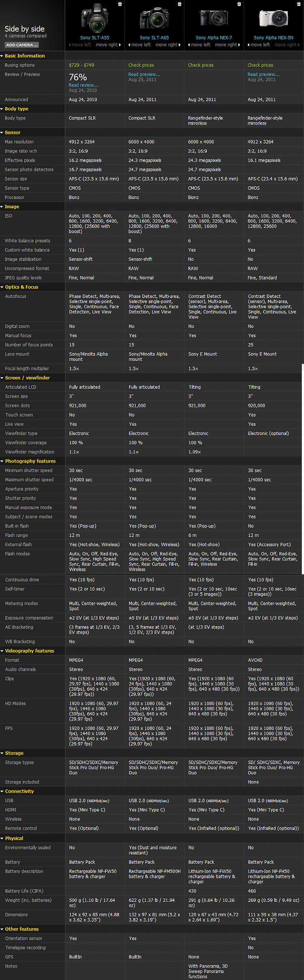Select the Number of focus points label

tap(29, 345)
